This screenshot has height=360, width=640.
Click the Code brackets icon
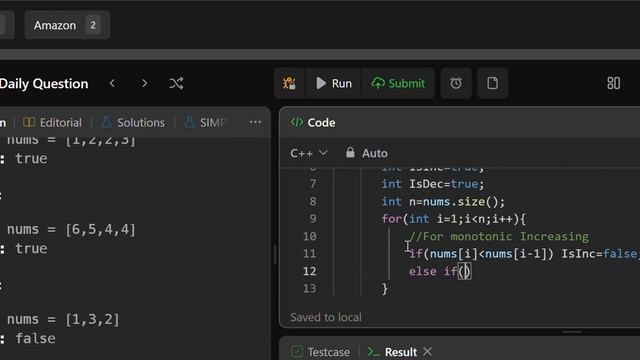[297, 122]
